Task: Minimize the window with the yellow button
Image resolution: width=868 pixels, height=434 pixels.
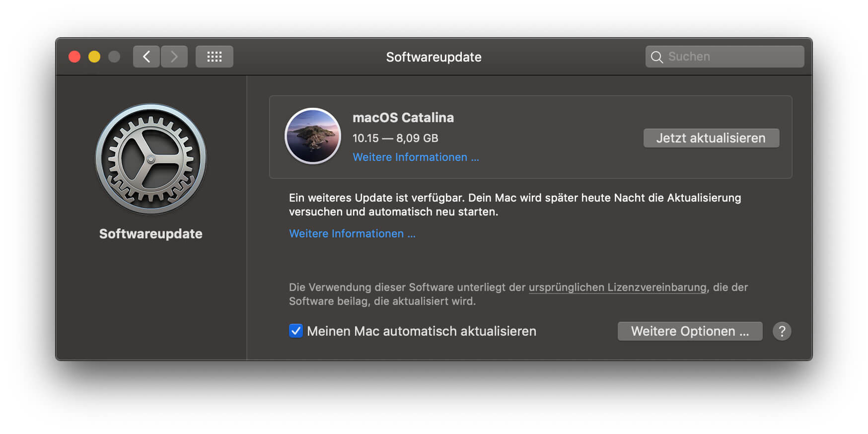Action: (94, 57)
